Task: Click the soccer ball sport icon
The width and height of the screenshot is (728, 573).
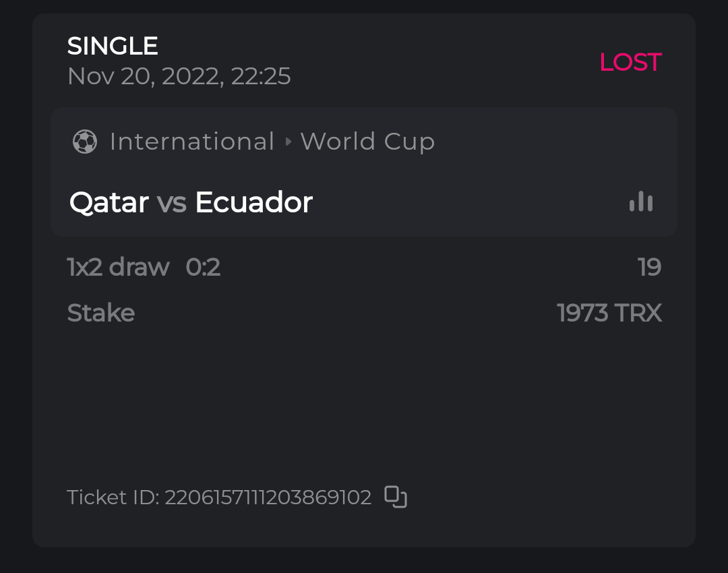Action: click(85, 142)
